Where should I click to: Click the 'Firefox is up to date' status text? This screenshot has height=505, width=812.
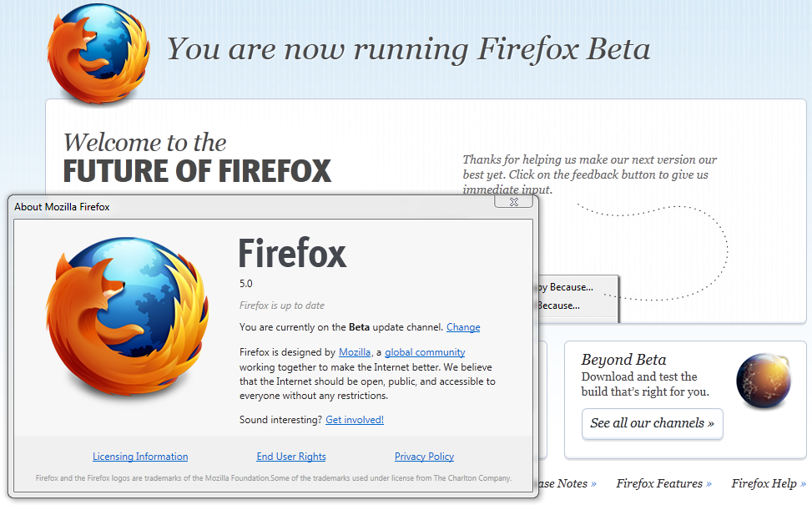point(282,306)
